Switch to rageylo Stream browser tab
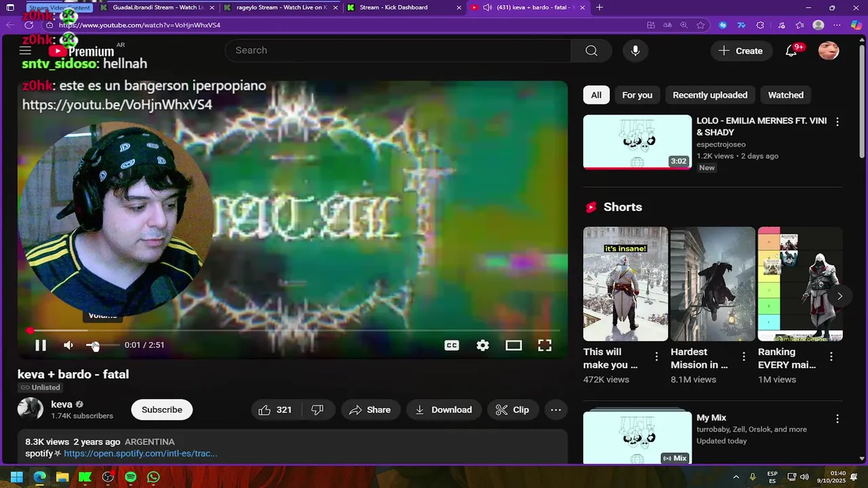 pyautogui.click(x=281, y=7)
